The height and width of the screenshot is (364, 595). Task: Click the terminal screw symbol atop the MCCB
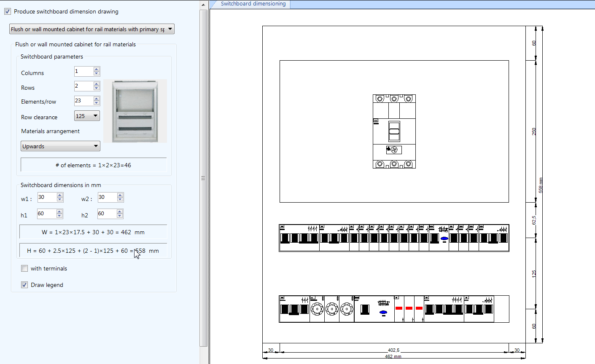pos(394,99)
